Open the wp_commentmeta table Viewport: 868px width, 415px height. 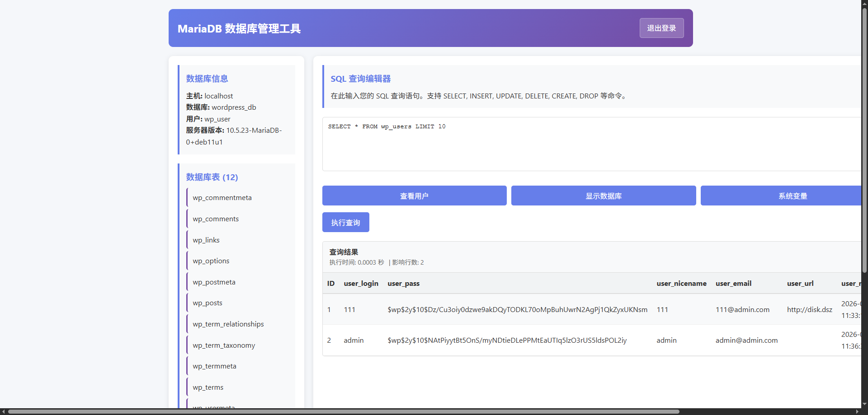click(222, 198)
